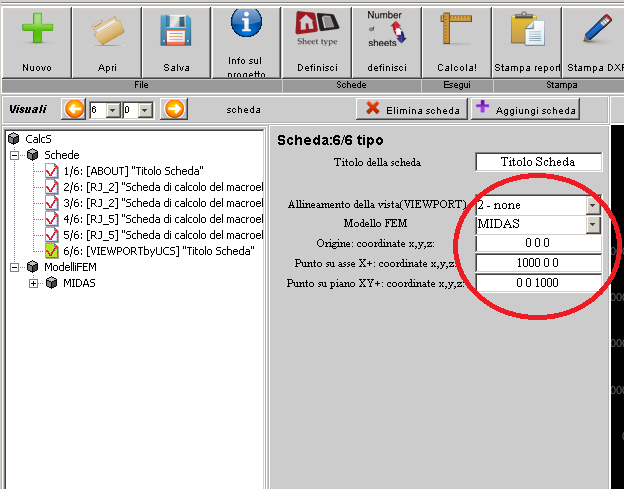Open the Allineamento della vista dropdown

pyautogui.click(x=593, y=205)
